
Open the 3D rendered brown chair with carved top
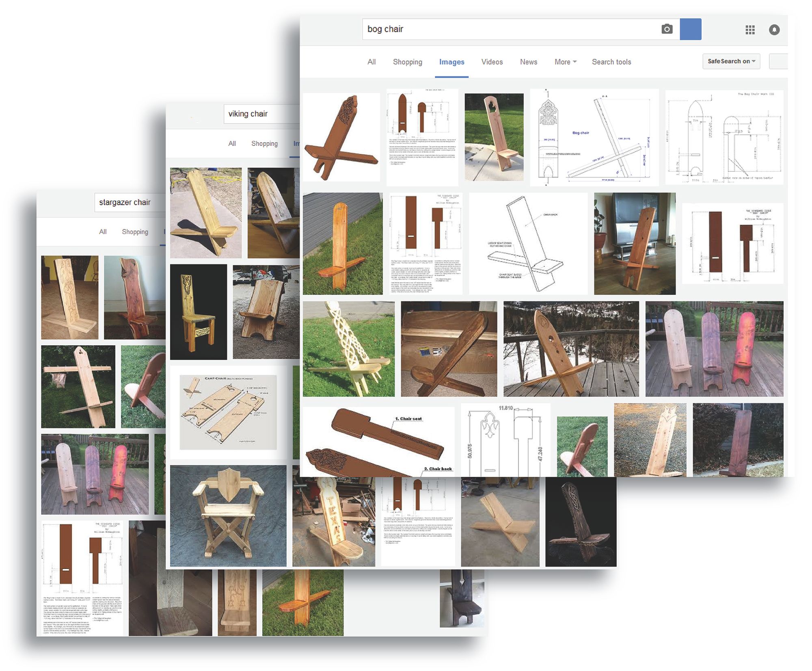coord(341,137)
